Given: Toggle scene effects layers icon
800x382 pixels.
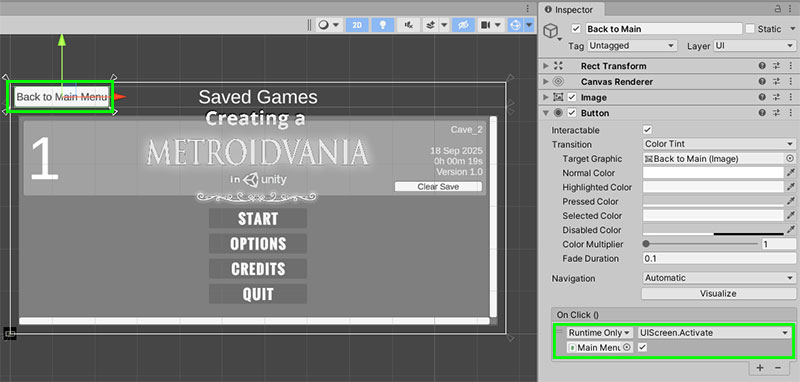Looking at the screenshot, I should [x=431, y=25].
